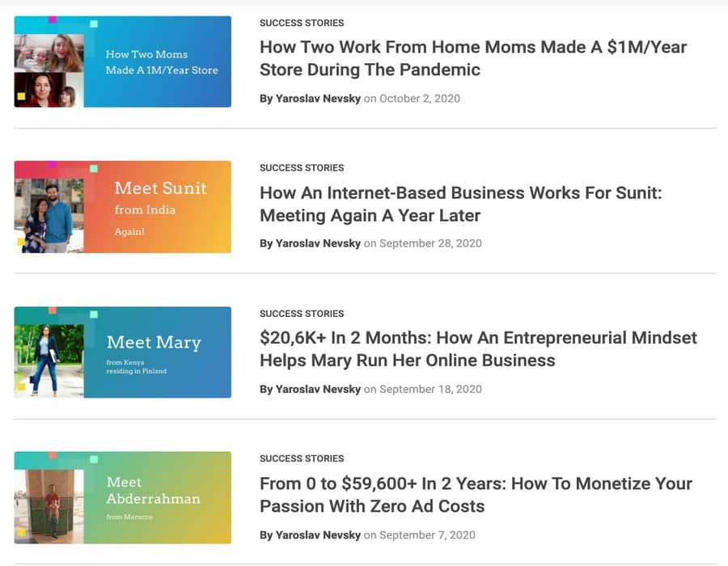Open the Two Work From Home Moms article title

(473, 58)
